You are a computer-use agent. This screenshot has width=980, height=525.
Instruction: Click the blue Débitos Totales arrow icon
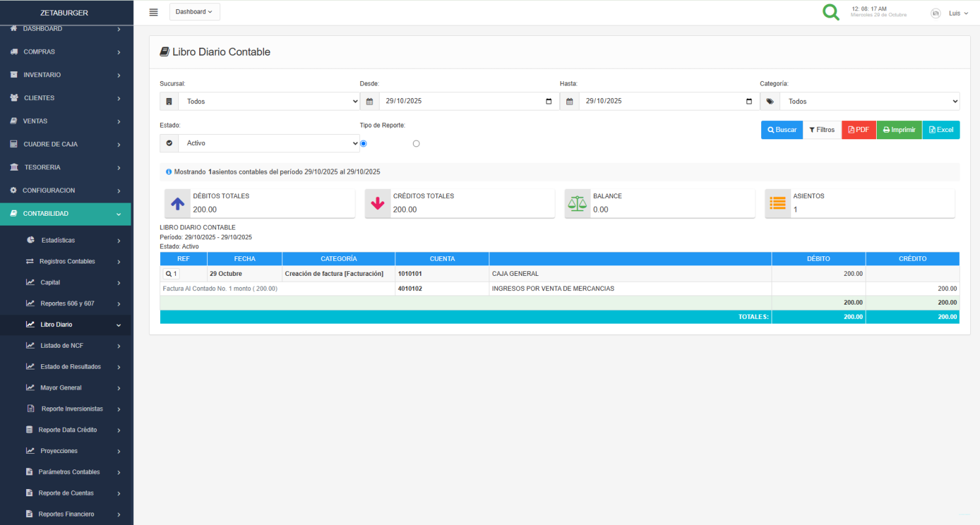[178, 203]
